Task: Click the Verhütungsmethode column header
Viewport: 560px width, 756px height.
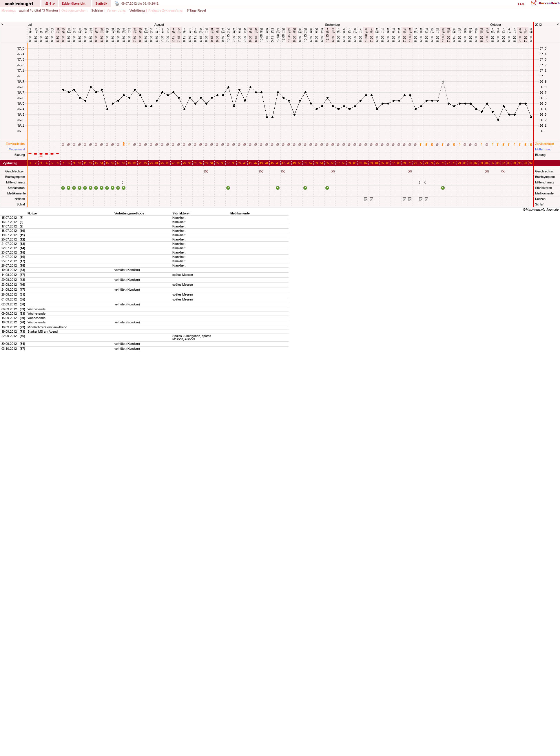Action: coord(129,214)
